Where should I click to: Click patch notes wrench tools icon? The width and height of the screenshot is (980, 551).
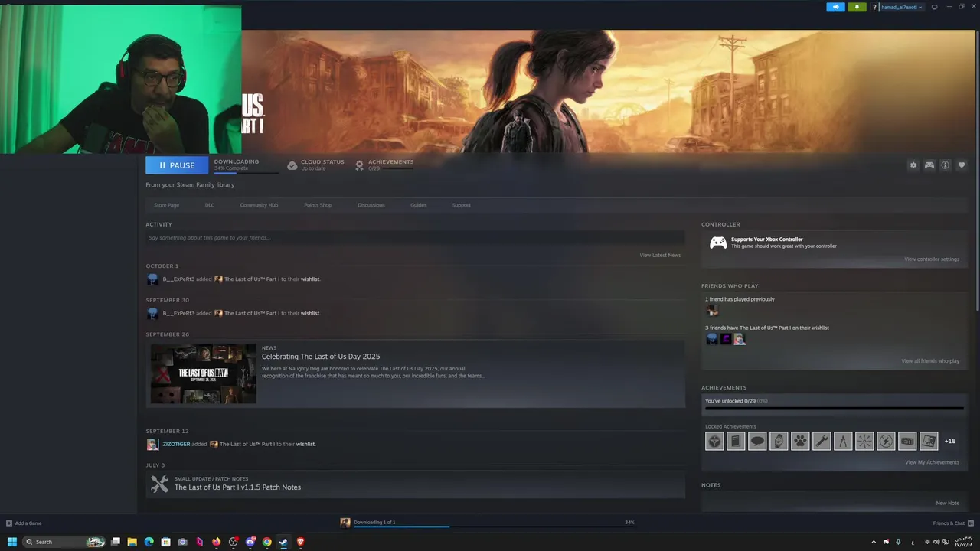[159, 484]
